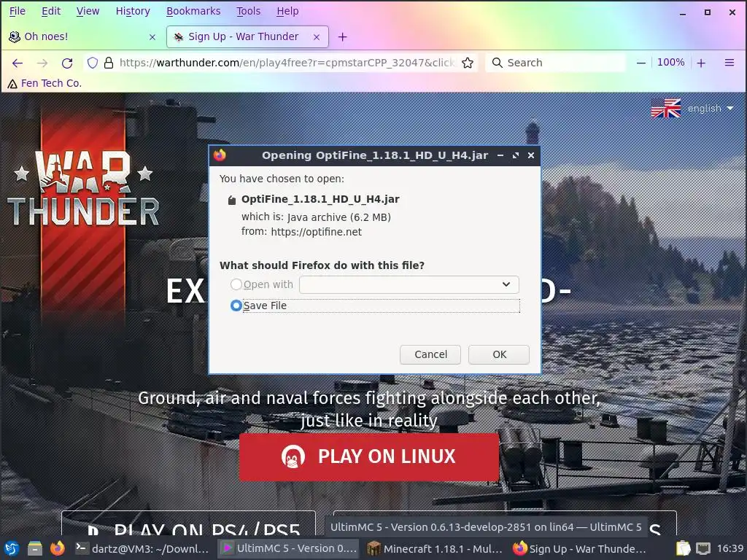Switch to Minecraft 1.18.1 taskbar window
The image size is (747, 560).
pos(435,548)
